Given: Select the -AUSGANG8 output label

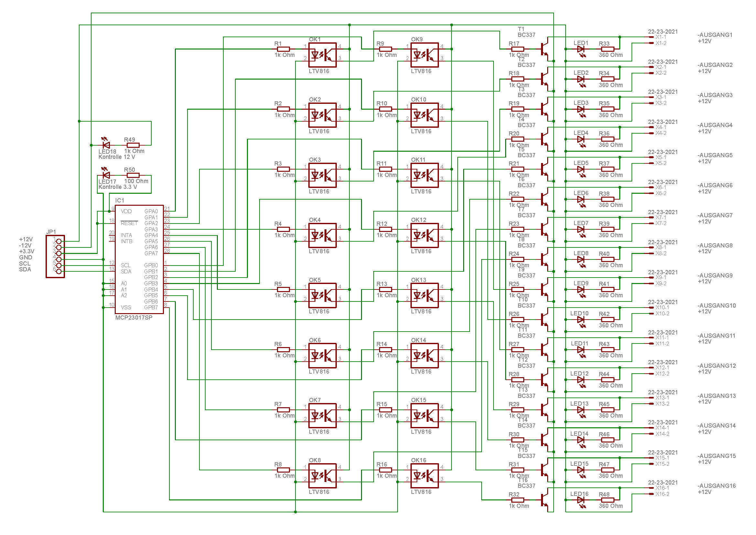Looking at the screenshot, I should (715, 246).
